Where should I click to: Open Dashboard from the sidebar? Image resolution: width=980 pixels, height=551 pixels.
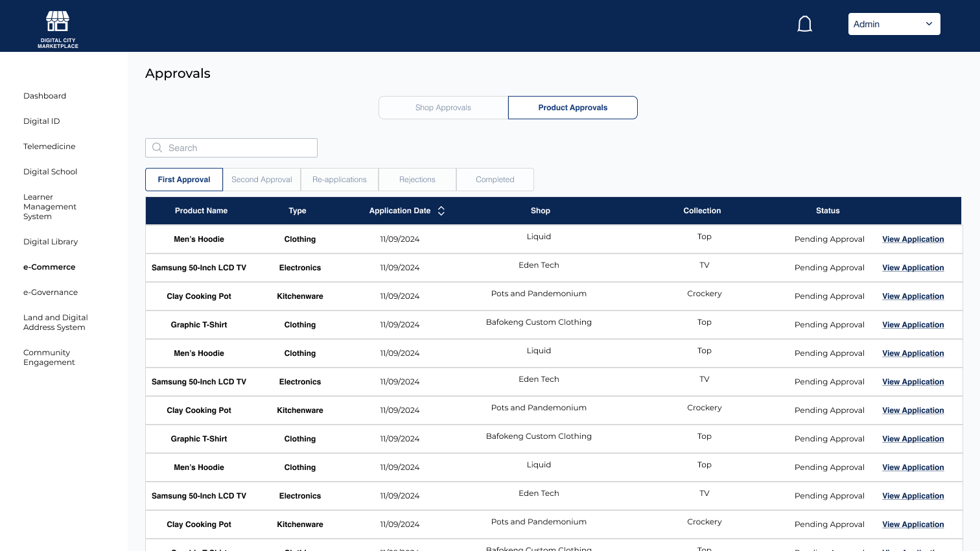(45, 96)
